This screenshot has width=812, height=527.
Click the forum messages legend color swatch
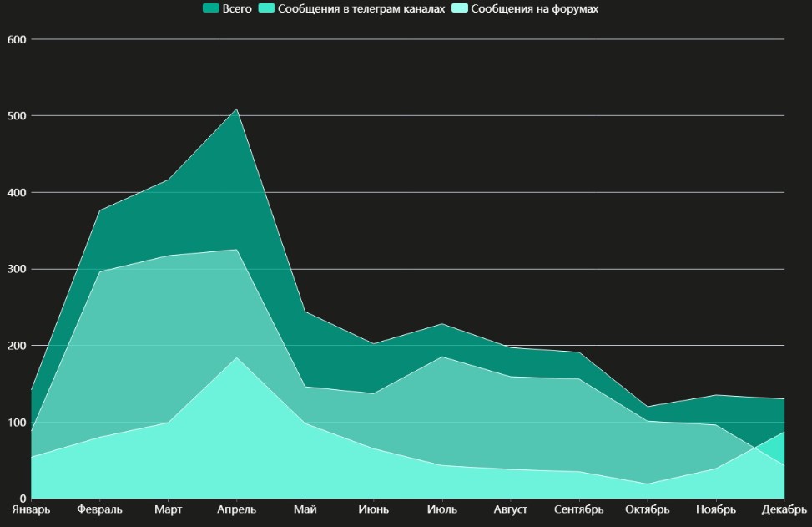click(461, 8)
